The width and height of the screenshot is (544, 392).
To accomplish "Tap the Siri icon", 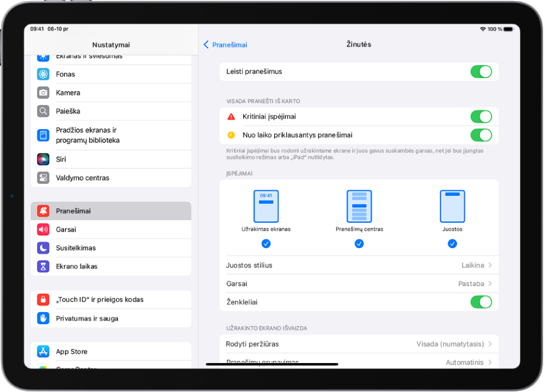I will pyautogui.click(x=43, y=159).
